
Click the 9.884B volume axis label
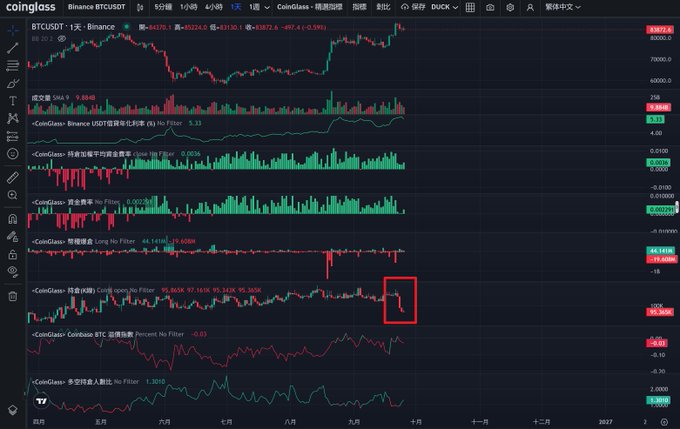tap(658, 107)
